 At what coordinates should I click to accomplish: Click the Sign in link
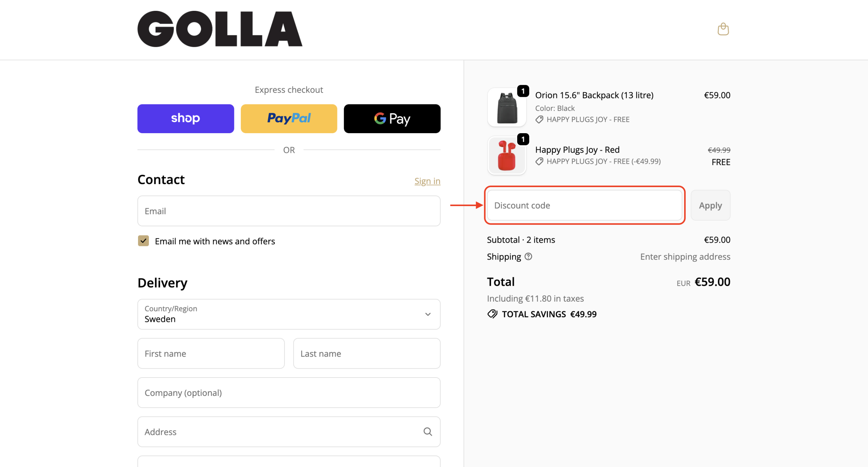click(x=427, y=181)
